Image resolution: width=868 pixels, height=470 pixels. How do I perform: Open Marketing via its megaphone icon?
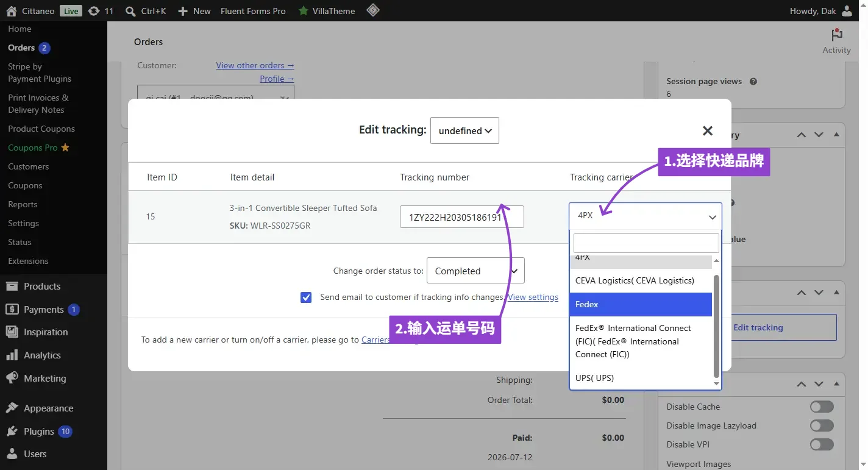pos(12,378)
